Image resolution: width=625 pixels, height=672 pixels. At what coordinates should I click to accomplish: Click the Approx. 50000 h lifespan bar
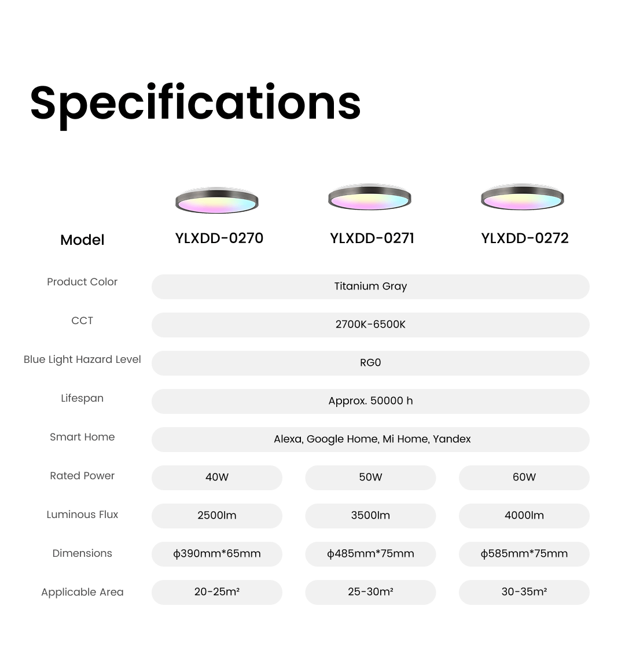(x=370, y=401)
